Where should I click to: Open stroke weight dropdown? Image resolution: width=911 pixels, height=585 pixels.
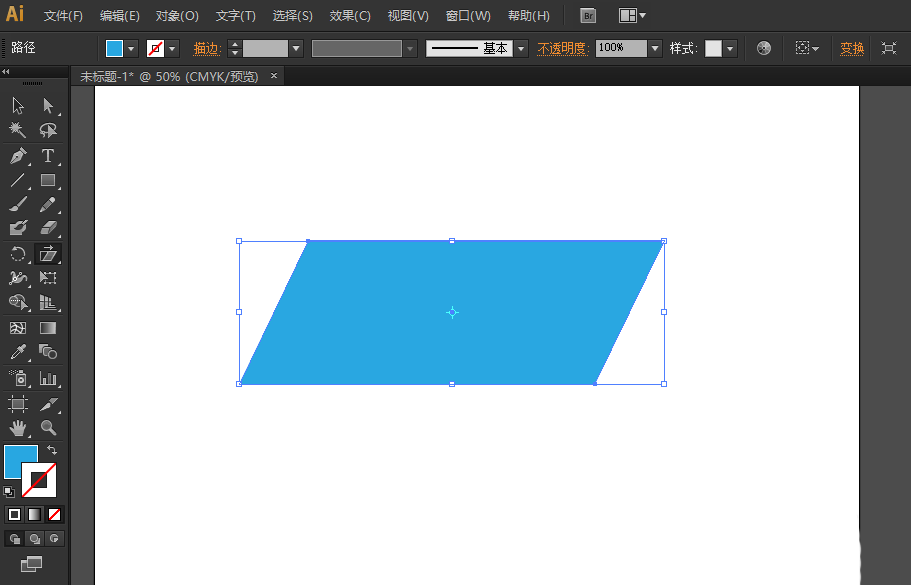296,49
